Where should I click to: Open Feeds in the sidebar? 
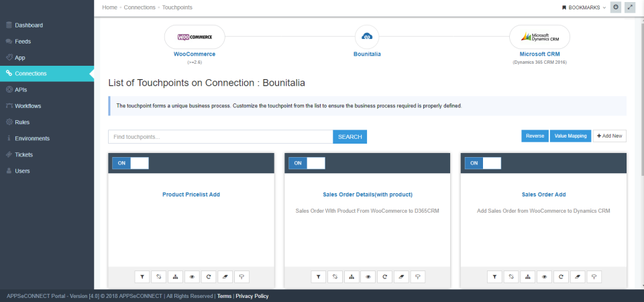[47, 42]
